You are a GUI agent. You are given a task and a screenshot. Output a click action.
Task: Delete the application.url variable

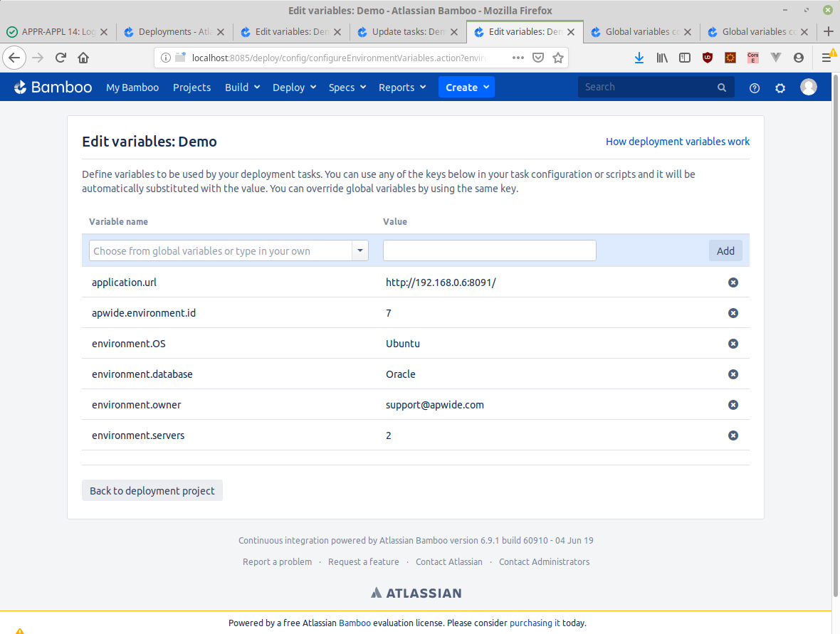click(733, 282)
